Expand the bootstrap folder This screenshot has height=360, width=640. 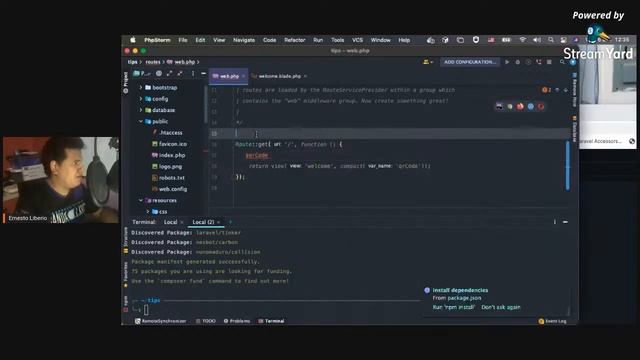(x=141, y=87)
